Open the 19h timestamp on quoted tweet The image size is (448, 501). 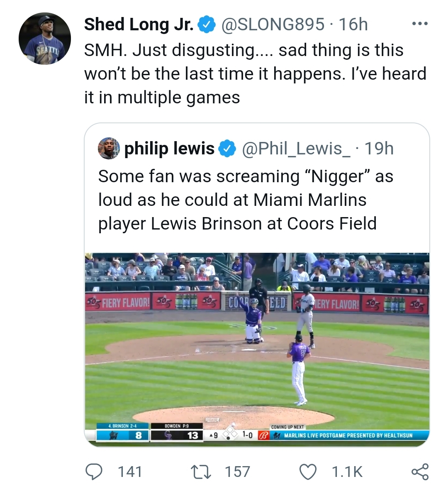click(379, 149)
